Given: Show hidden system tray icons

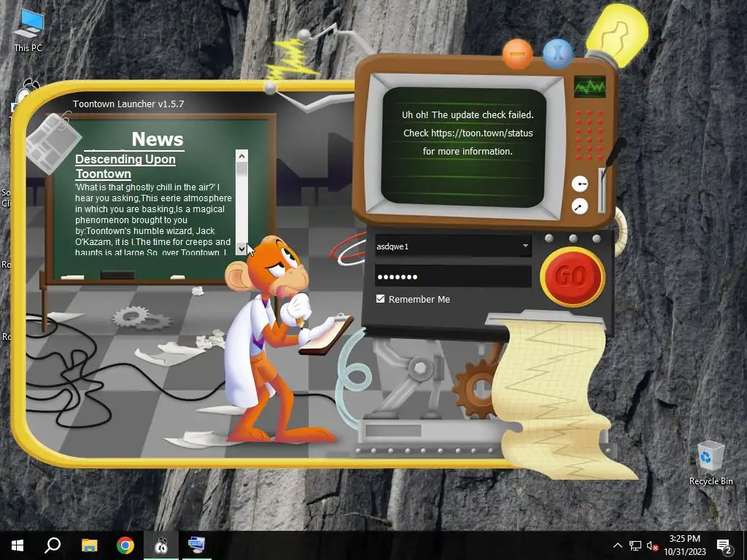Looking at the screenshot, I should [x=617, y=545].
